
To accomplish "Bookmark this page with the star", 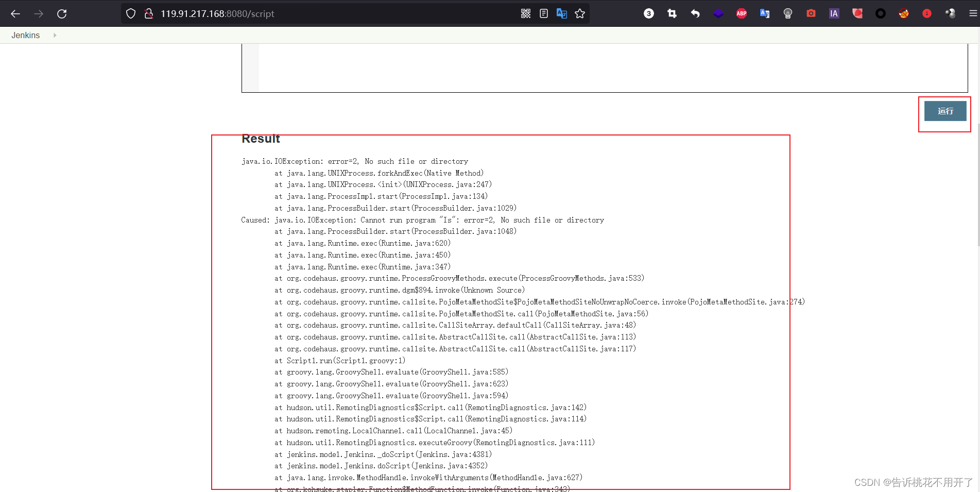I will coord(580,14).
